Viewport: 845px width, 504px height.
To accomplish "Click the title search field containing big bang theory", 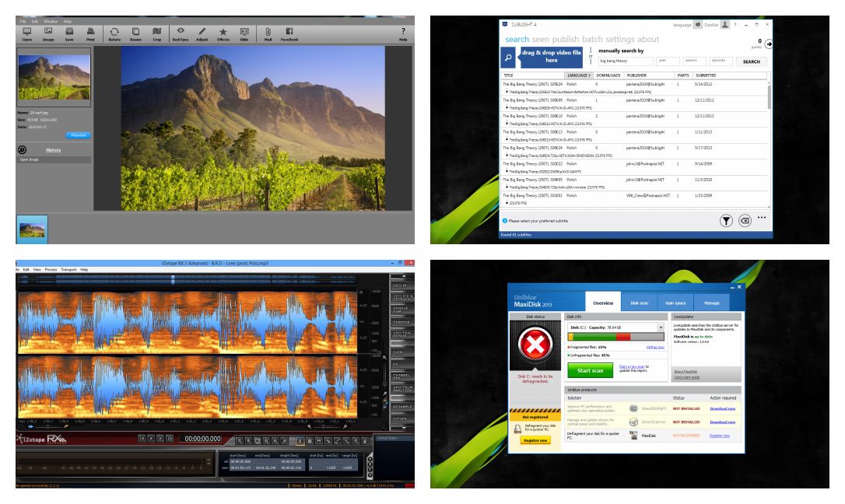I will click(625, 61).
